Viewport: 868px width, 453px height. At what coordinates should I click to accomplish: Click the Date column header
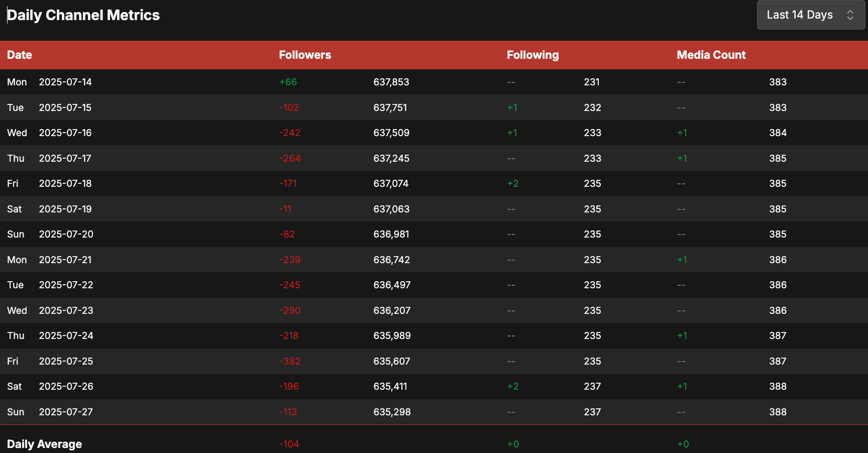(20, 55)
